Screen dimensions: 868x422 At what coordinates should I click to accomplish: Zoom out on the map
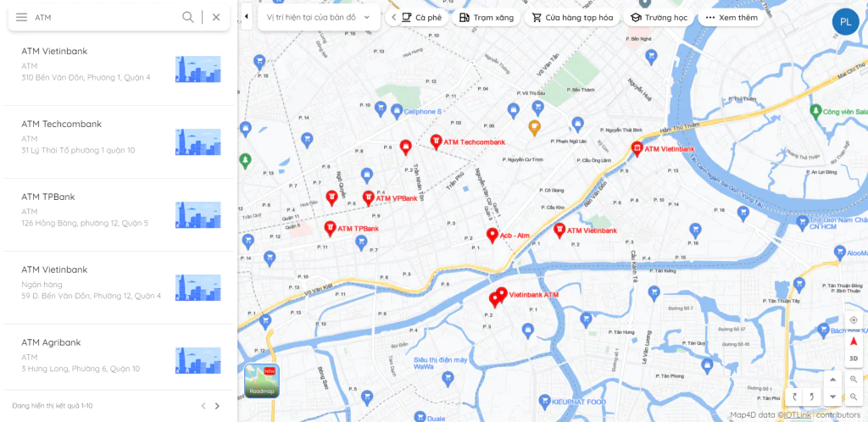point(853,397)
